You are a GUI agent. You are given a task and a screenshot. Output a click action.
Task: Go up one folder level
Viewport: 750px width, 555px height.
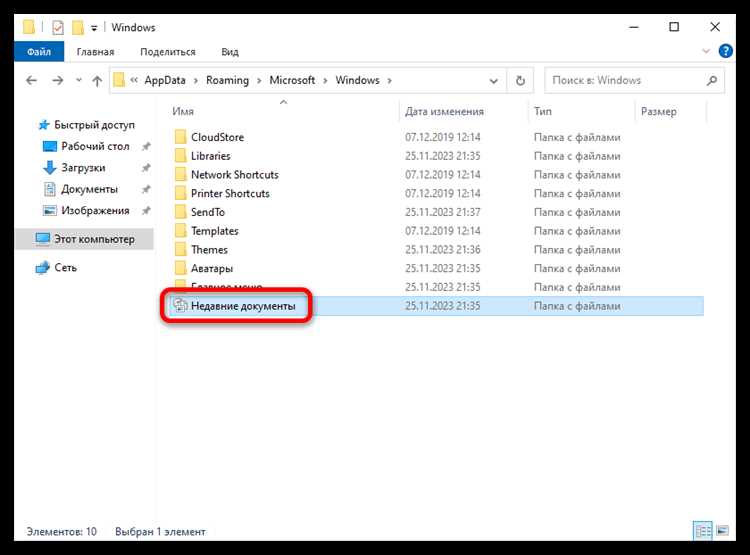click(97, 81)
